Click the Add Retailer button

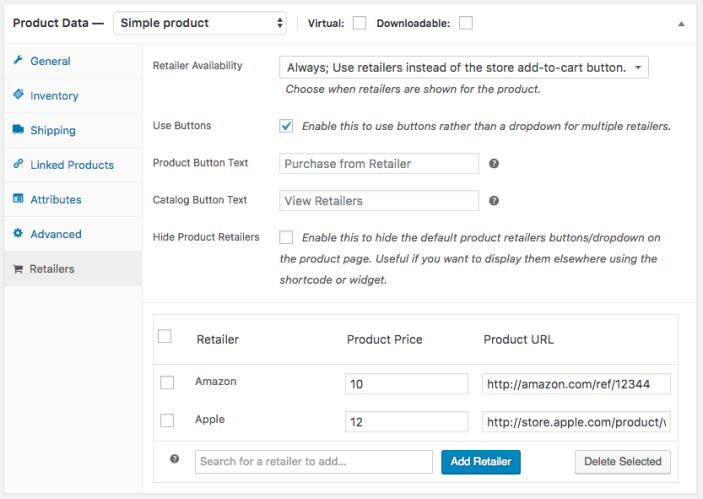pos(481,461)
